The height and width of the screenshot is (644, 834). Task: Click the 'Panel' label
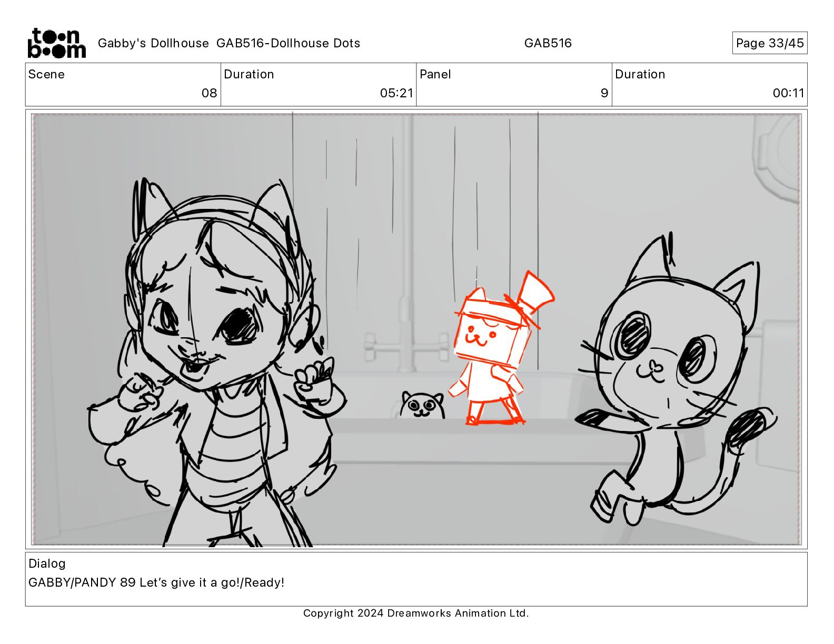pos(435,74)
